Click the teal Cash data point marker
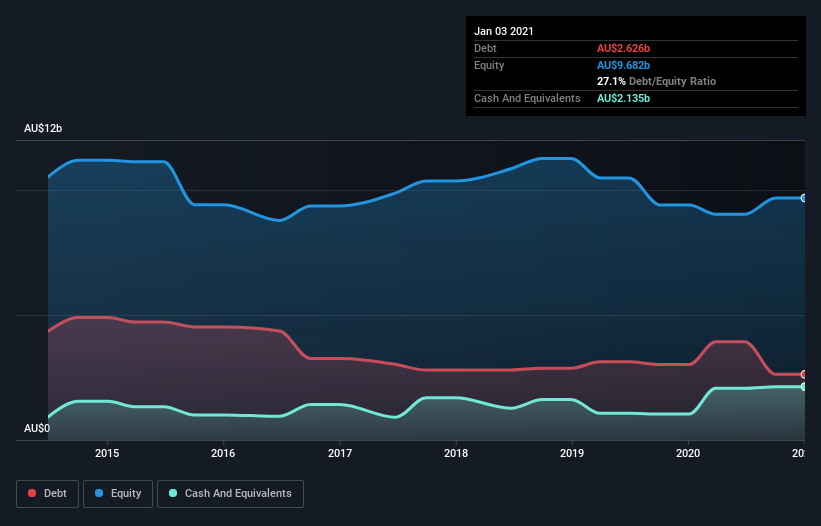Image resolution: width=821 pixels, height=526 pixels. click(804, 387)
